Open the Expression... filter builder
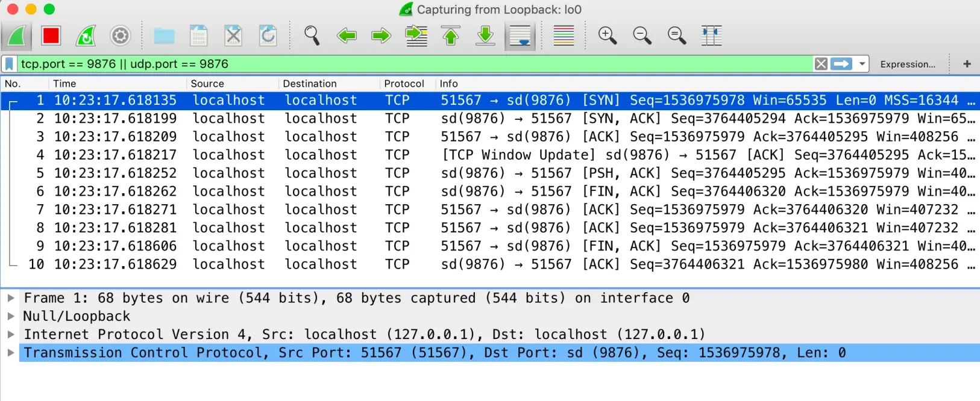980x401 pixels. click(x=908, y=64)
